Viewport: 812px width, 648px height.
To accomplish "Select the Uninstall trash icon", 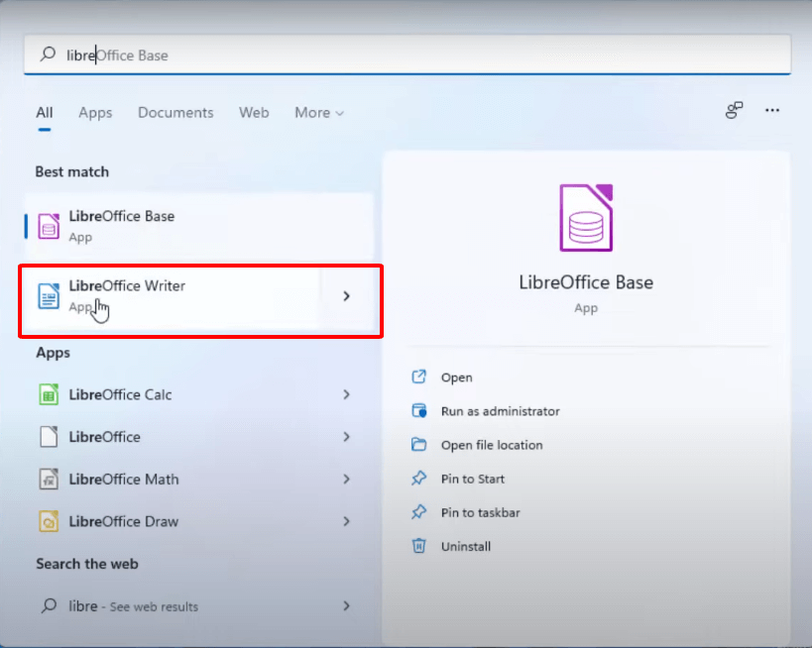I will [419, 546].
